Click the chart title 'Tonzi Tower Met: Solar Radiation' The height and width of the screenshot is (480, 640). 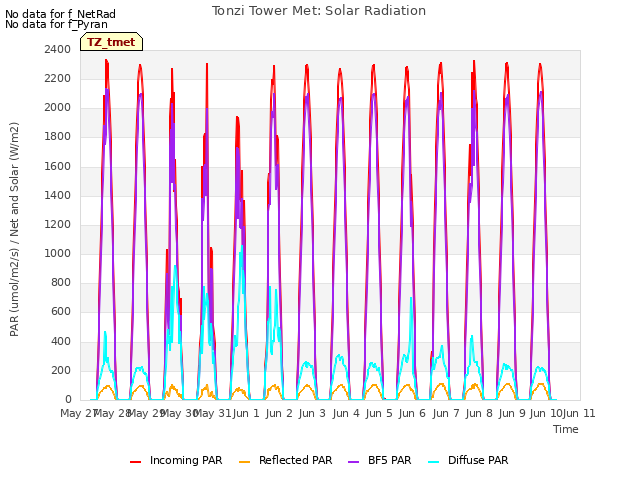tap(319, 11)
